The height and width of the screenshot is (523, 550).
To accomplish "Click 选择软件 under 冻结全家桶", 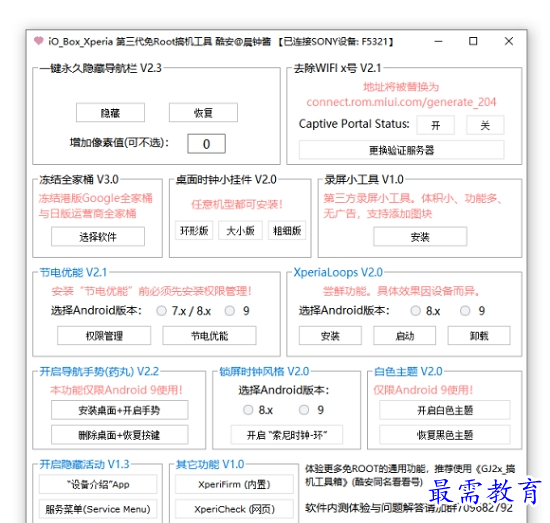I will click(98, 236).
